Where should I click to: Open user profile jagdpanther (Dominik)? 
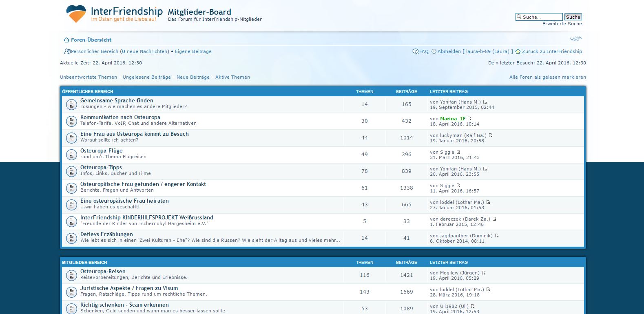(466, 236)
